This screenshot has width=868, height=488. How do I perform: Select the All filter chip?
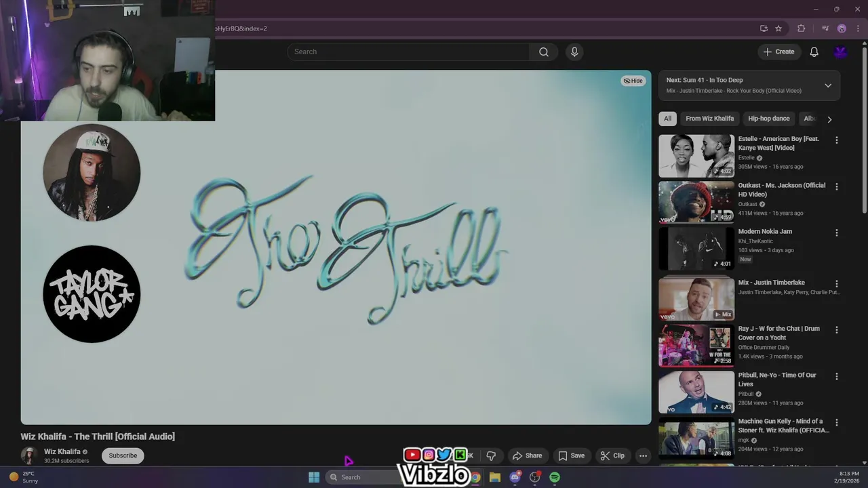tap(667, 119)
